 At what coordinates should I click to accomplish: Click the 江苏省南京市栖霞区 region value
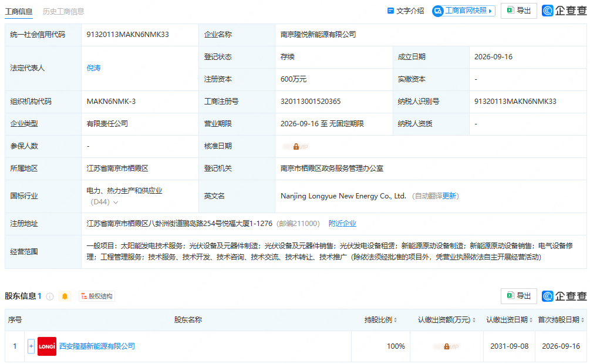[x=117, y=168]
